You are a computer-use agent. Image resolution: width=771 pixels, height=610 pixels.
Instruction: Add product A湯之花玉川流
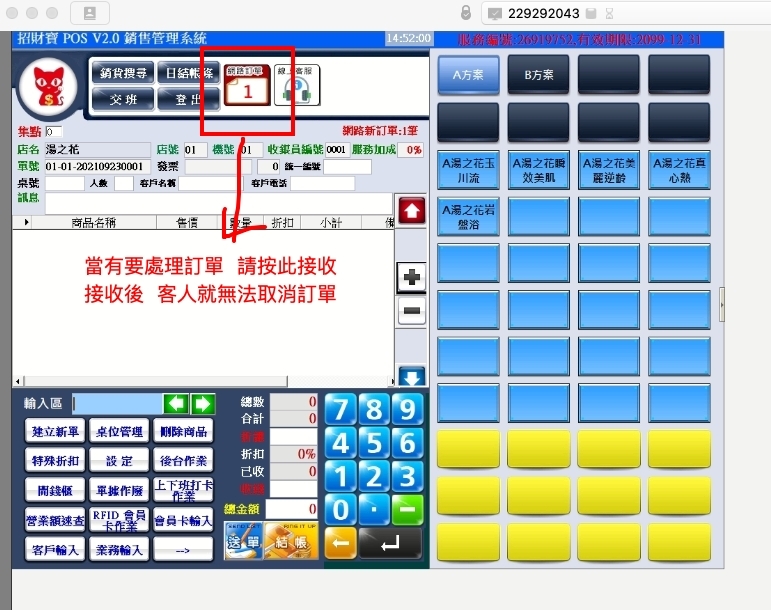468,170
